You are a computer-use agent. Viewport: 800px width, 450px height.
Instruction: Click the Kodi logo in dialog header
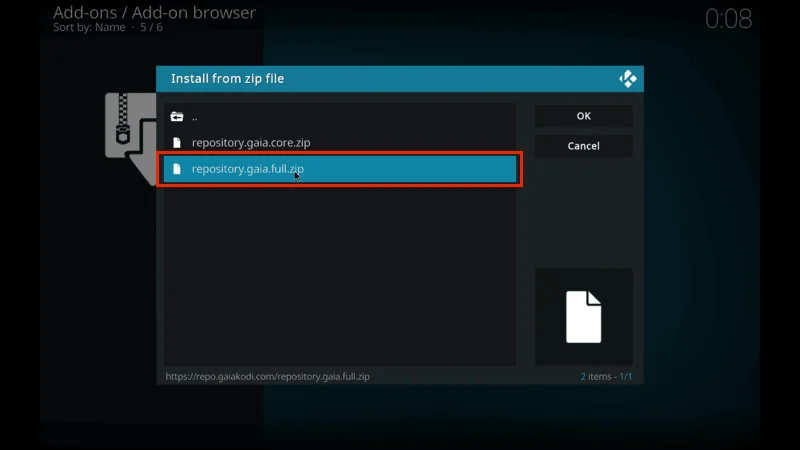click(628, 79)
